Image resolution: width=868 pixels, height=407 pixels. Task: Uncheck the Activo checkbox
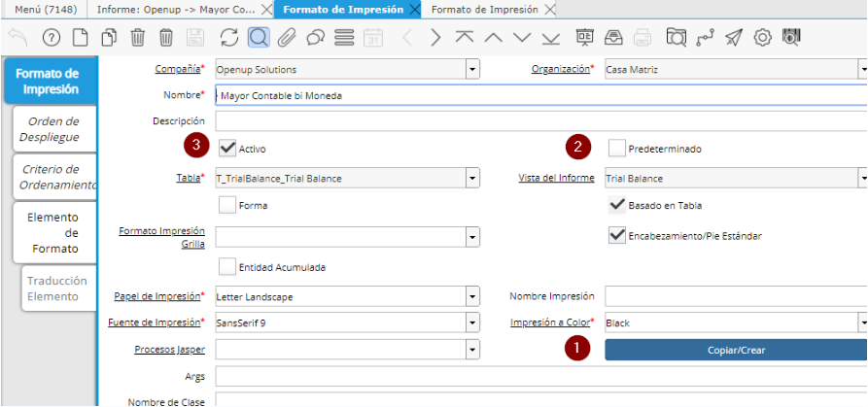(227, 149)
